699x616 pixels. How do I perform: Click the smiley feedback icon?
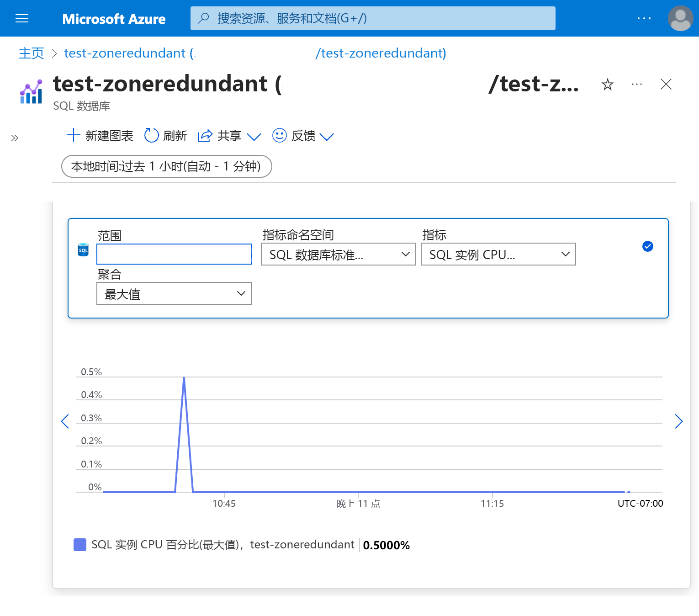pyautogui.click(x=279, y=135)
